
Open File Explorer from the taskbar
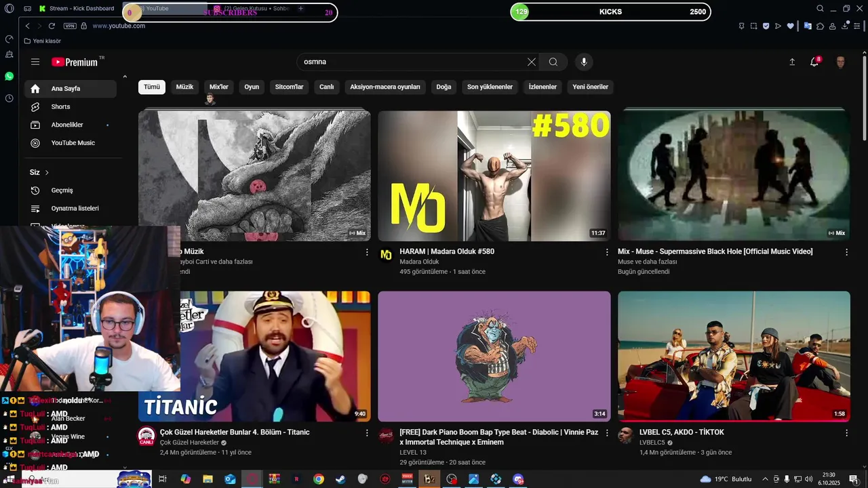point(208,479)
